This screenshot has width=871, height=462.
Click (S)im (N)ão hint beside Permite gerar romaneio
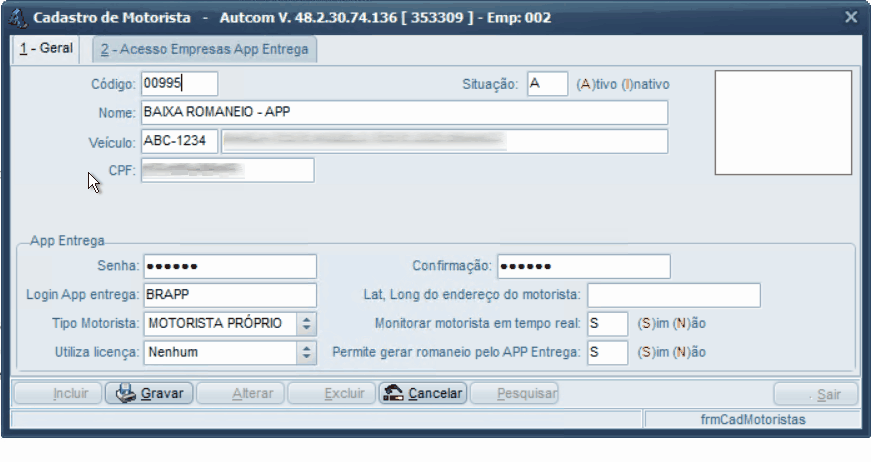[672, 353]
